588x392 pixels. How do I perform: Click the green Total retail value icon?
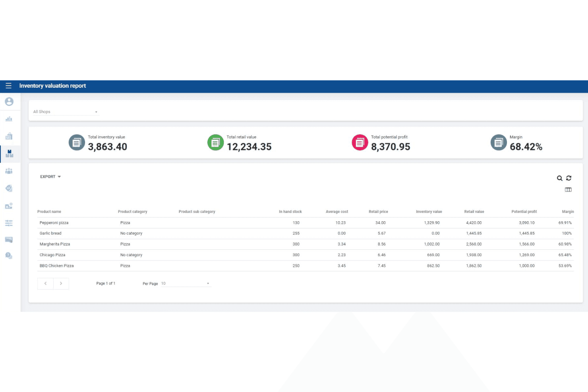(215, 143)
